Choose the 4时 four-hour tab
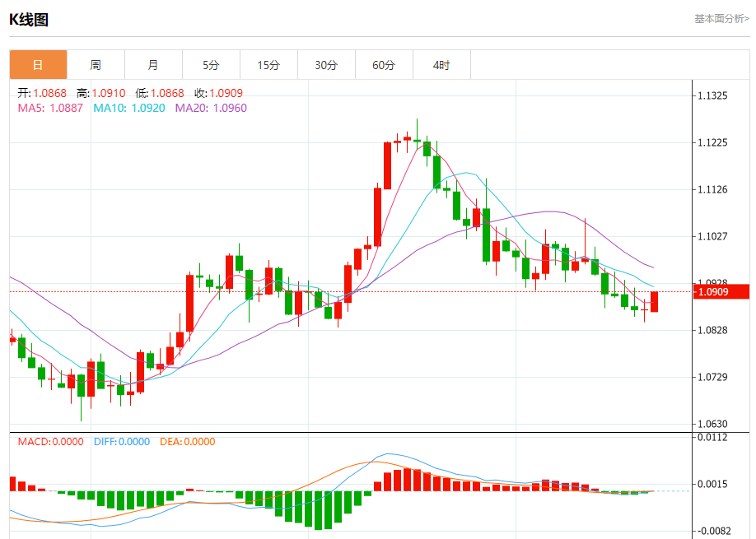This screenshot has height=539, width=756. (x=441, y=65)
